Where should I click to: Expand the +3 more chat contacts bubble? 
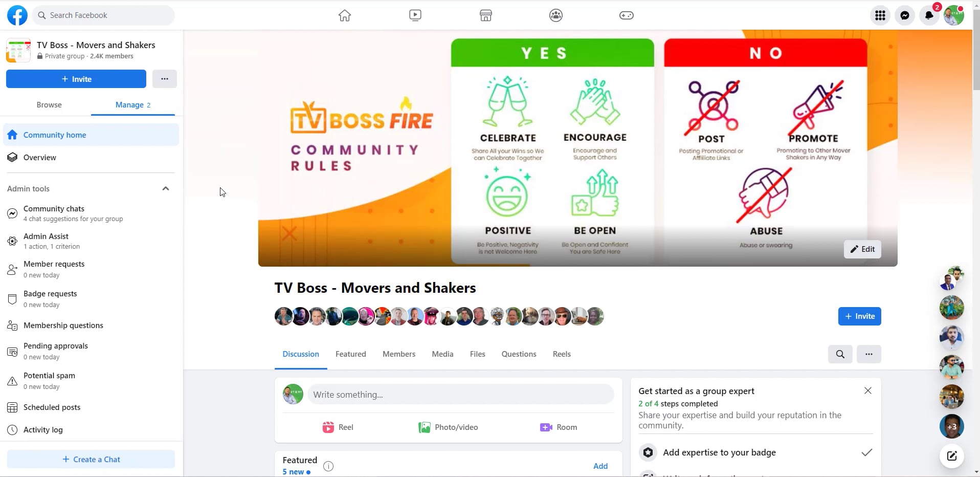pyautogui.click(x=952, y=426)
